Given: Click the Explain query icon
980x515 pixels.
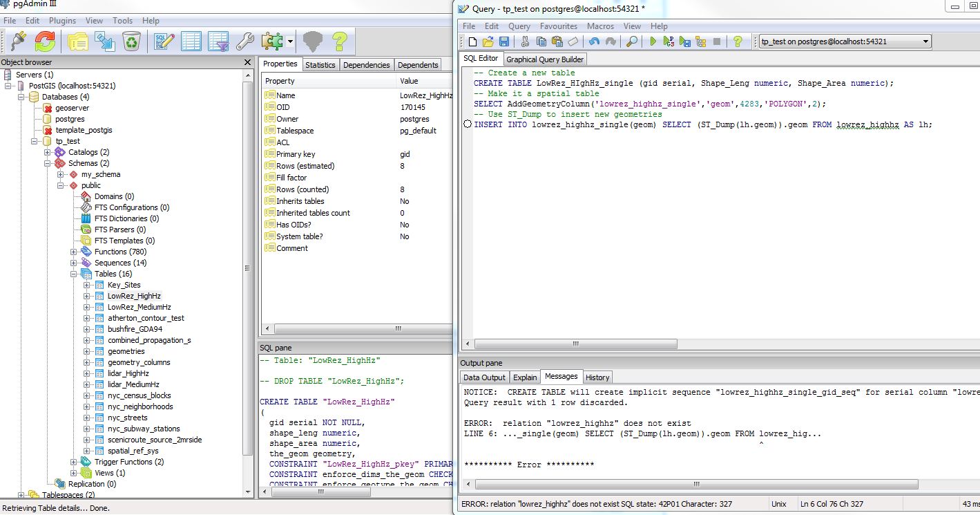Looking at the screenshot, I should [700, 41].
